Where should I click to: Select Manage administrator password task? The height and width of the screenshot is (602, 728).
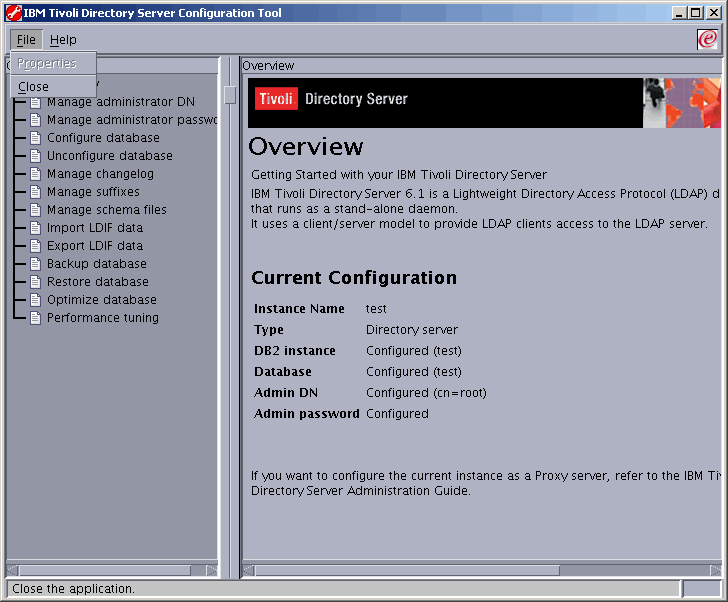tap(132, 120)
